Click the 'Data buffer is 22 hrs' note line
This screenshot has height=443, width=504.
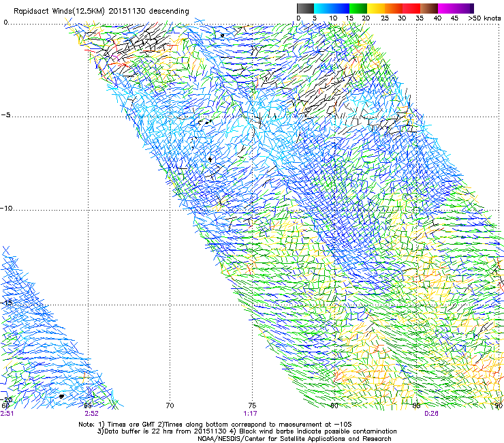[247, 431]
